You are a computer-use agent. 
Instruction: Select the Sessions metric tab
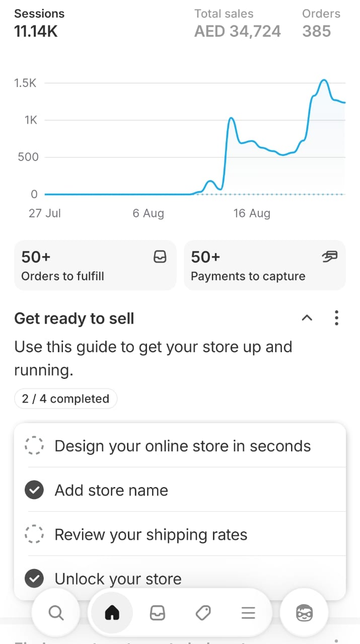(36, 23)
